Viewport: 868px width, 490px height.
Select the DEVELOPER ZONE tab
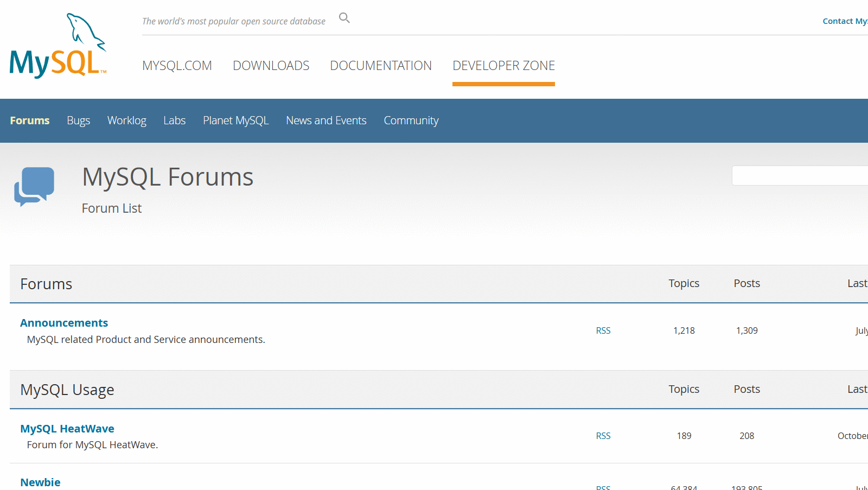click(503, 66)
